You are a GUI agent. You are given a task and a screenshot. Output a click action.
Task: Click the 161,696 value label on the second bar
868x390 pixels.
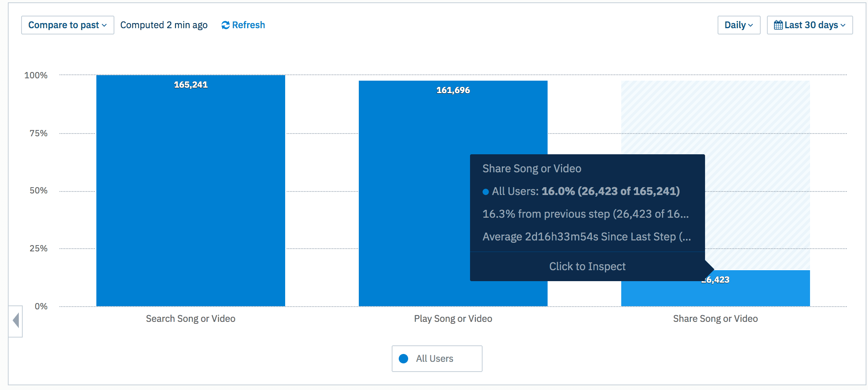tap(453, 90)
